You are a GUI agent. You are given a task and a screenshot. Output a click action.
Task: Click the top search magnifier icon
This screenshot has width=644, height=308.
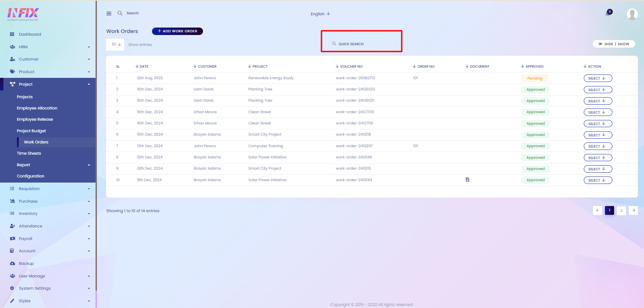[120, 13]
